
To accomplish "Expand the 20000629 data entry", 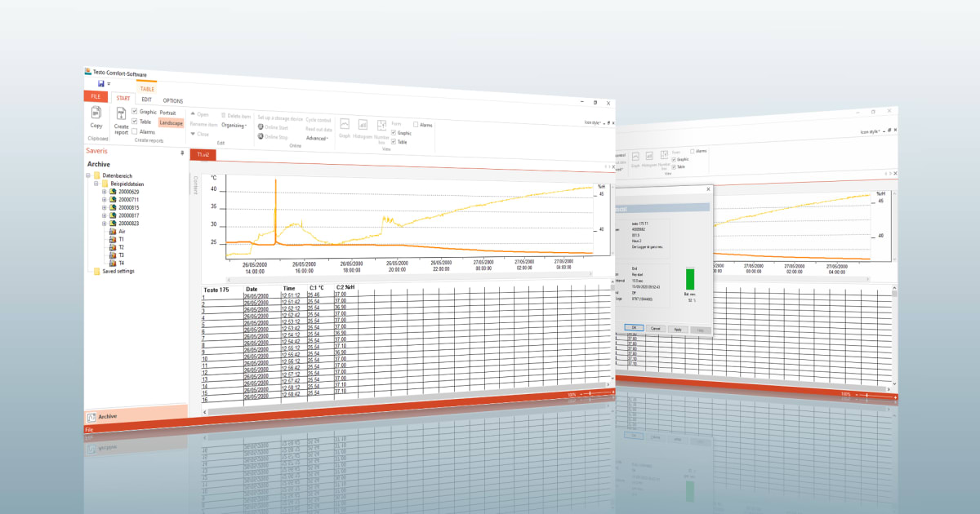I will [x=104, y=192].
